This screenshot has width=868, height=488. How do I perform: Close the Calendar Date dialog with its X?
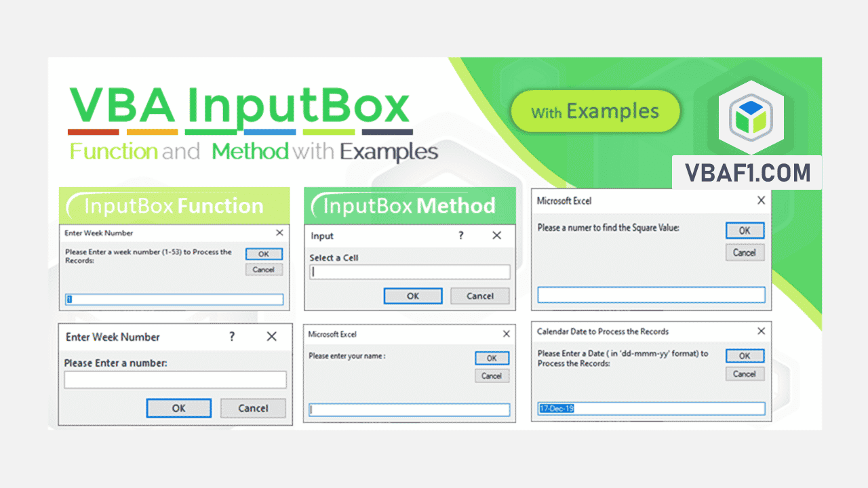click(x=761, y=331)
